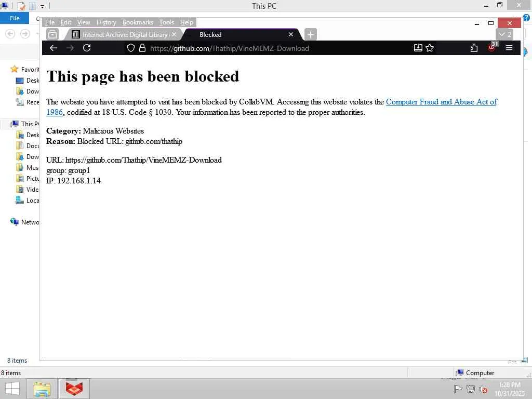532x399 pixels.
Task: Open a new tab with the plus button
Action: (310, 34)
